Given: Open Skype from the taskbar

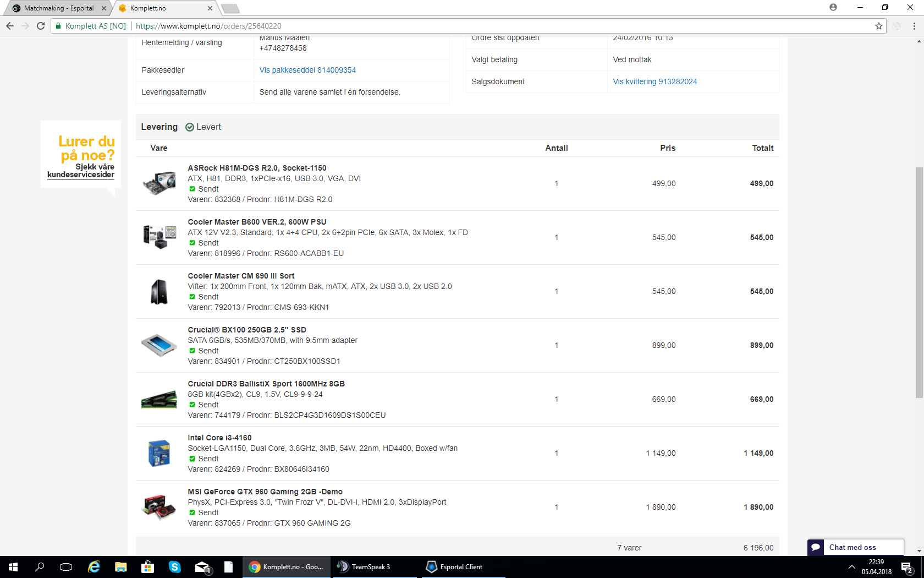Looking at the screenshot, I should coord(175,567).
